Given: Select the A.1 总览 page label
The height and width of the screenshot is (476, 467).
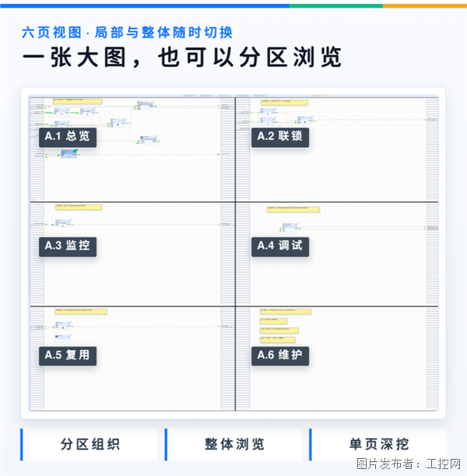Looking at the screenshot, I should pyautogui.click(x=68, y=137).
